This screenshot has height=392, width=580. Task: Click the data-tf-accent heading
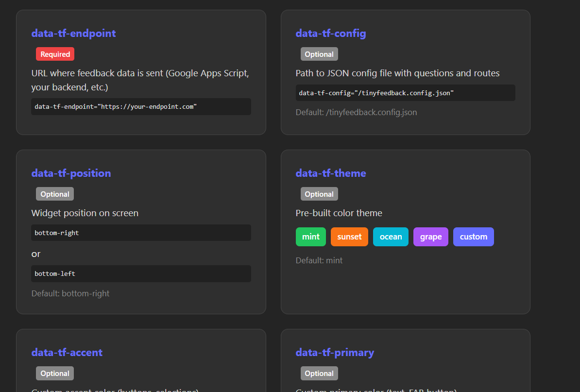[67, 353]
